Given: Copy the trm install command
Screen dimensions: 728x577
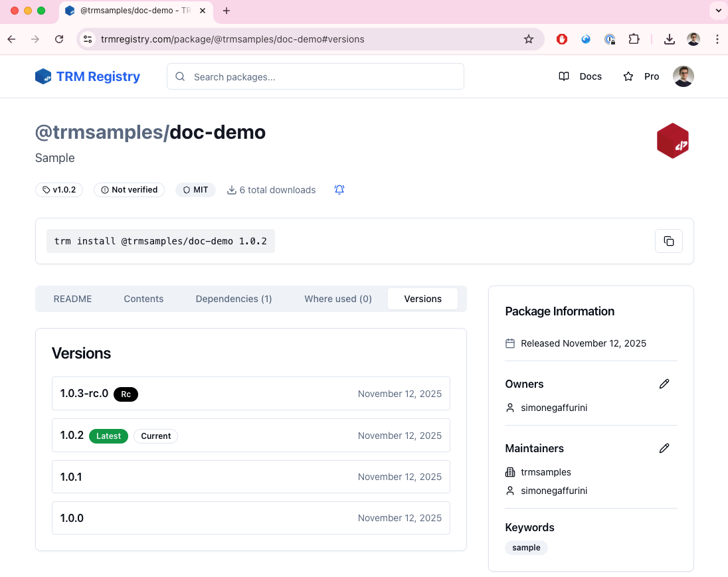Looking at the screenshot, I should [669, 241].
